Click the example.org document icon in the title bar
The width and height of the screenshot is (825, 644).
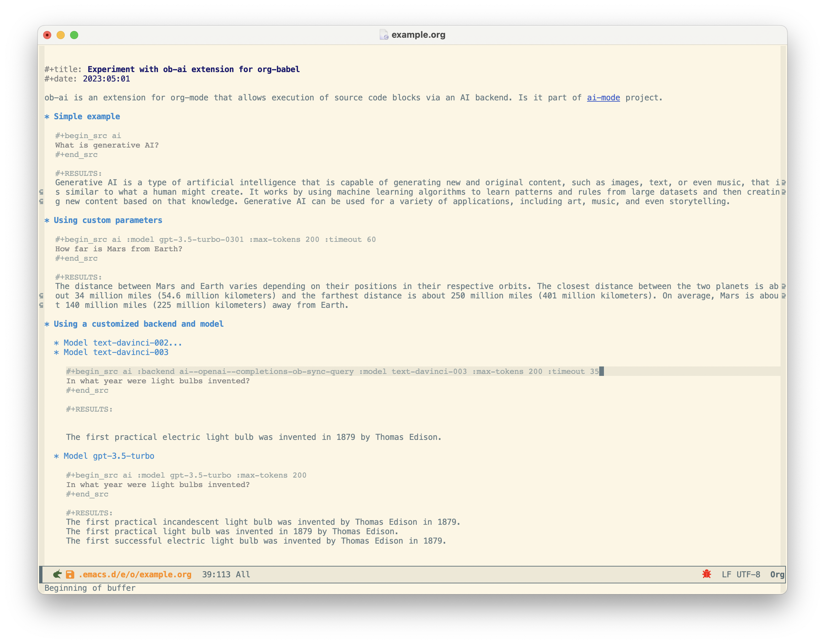[384, 35]
